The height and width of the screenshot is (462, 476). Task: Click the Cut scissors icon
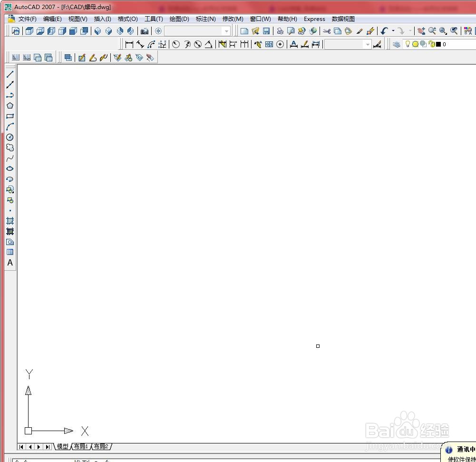(327, 31)
